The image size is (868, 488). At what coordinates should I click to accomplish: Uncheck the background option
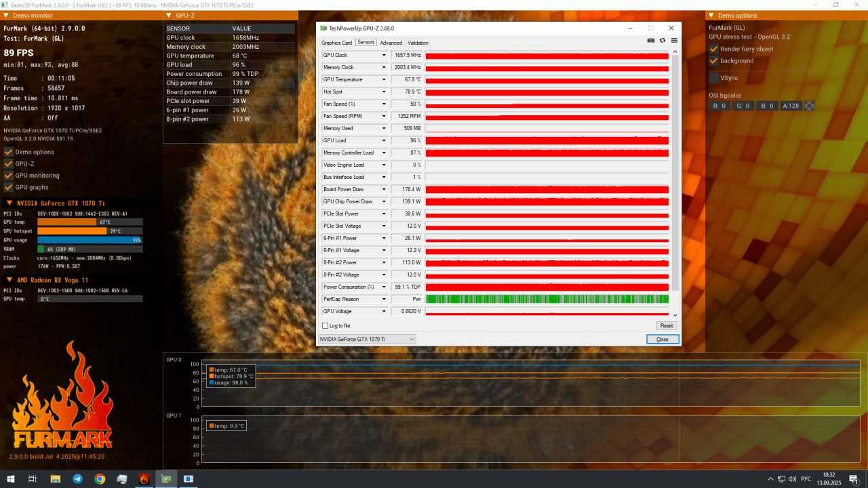[x=713, y=60]
